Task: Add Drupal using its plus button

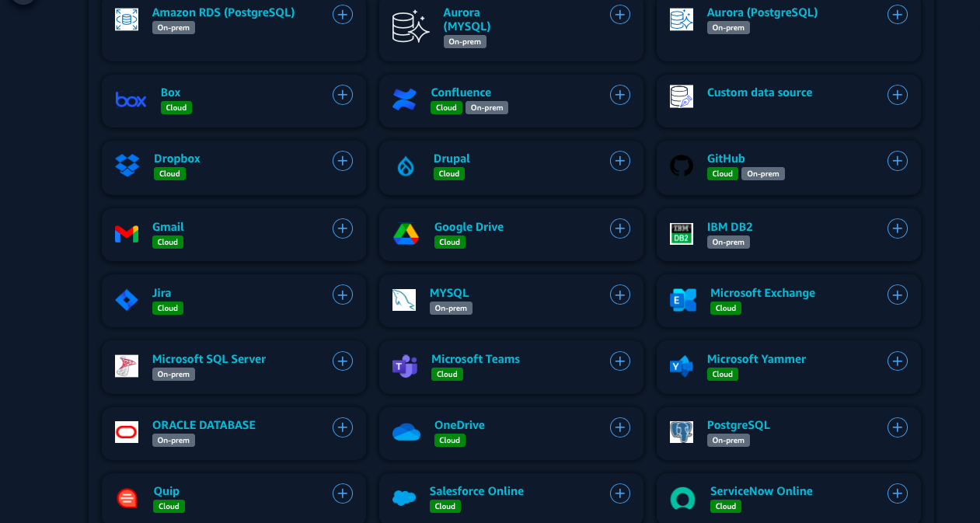Action: [620, 161]
